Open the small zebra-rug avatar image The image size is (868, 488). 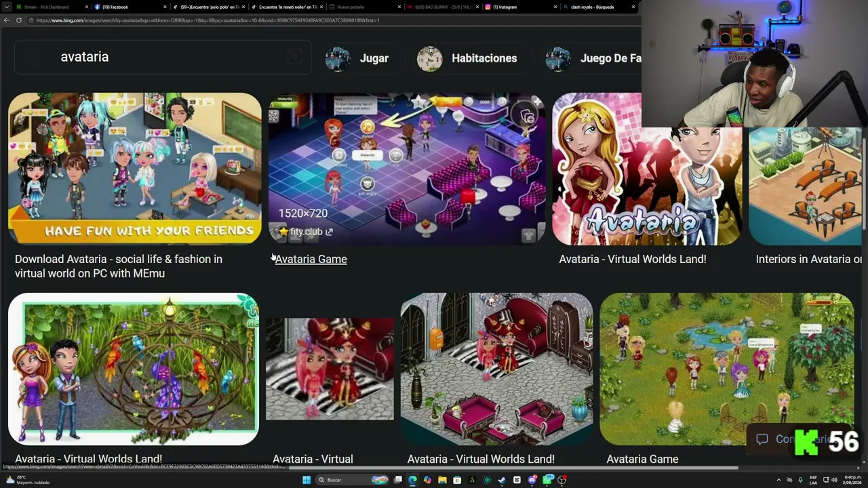point(330,369)
